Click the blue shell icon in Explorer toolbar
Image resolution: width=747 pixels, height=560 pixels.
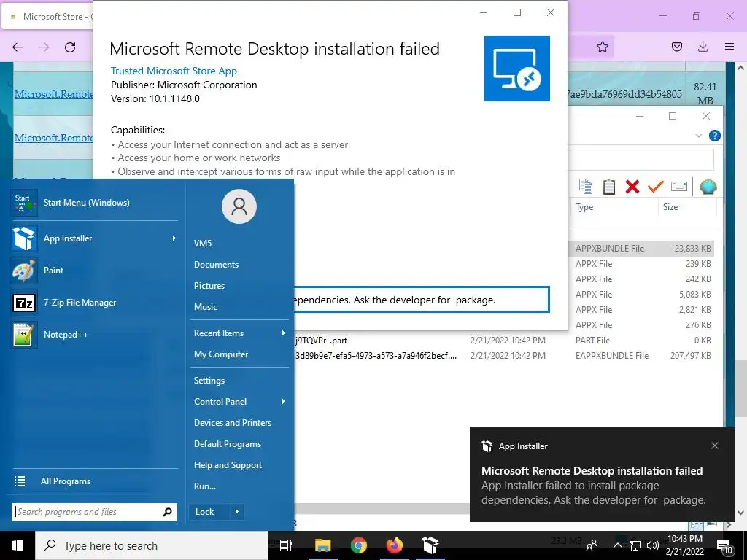click(x=708, y=187)
